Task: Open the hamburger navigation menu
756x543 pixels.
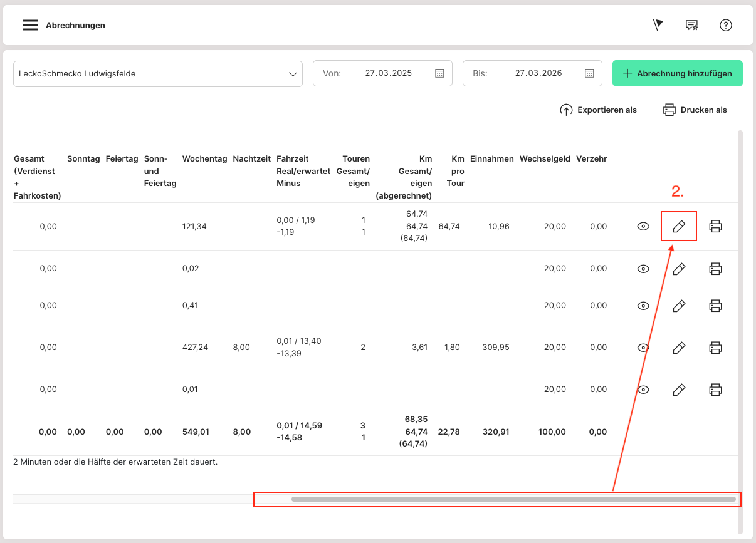Action: (x=31, y=26)
